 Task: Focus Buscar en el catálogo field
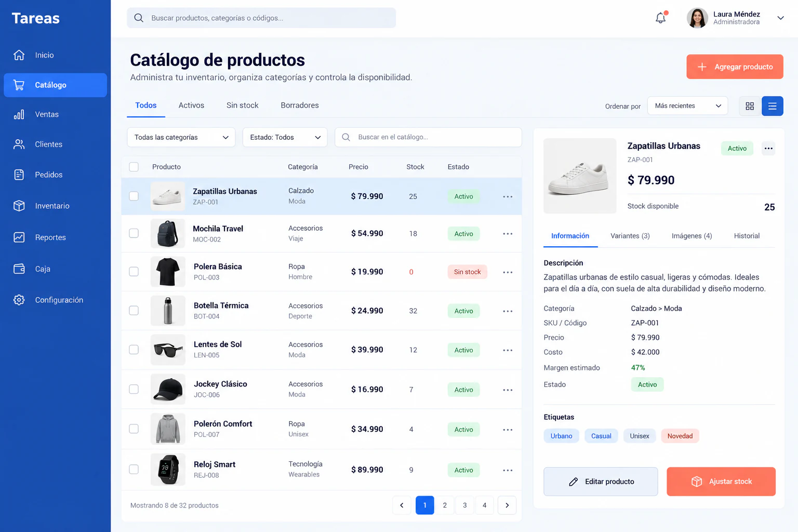[428, 137]
